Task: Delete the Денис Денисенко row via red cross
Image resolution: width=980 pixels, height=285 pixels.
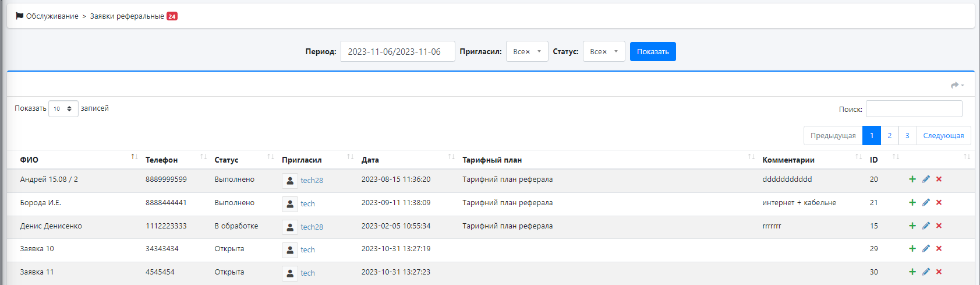Action: 939,226
